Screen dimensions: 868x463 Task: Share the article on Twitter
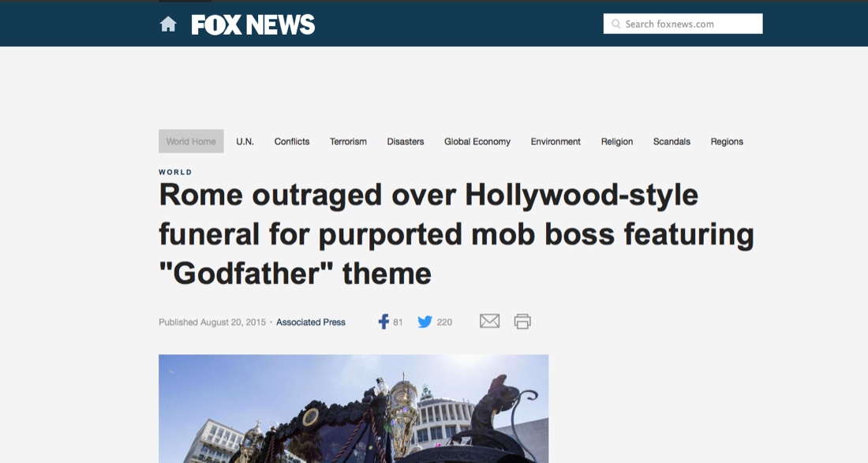pos(425,322)
